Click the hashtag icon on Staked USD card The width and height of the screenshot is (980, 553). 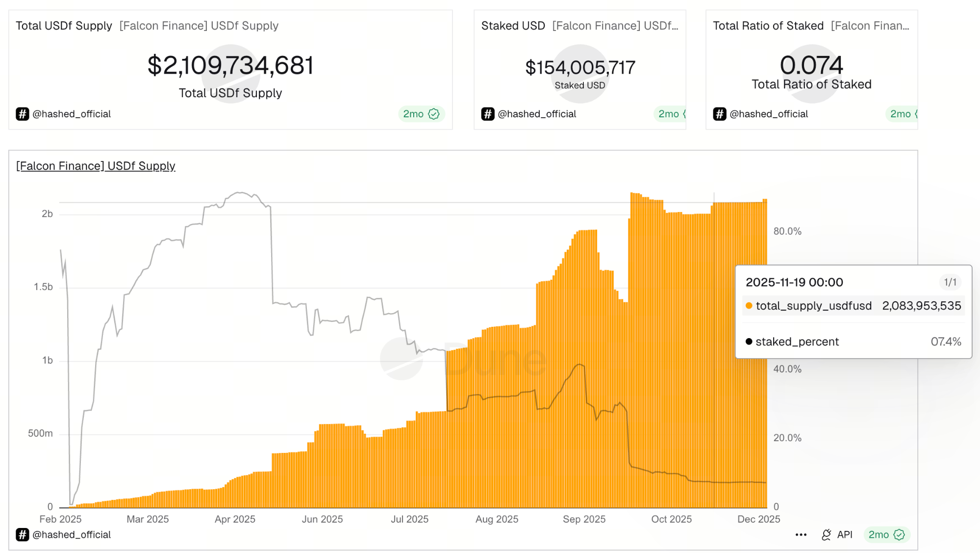(x=487, y=114)
